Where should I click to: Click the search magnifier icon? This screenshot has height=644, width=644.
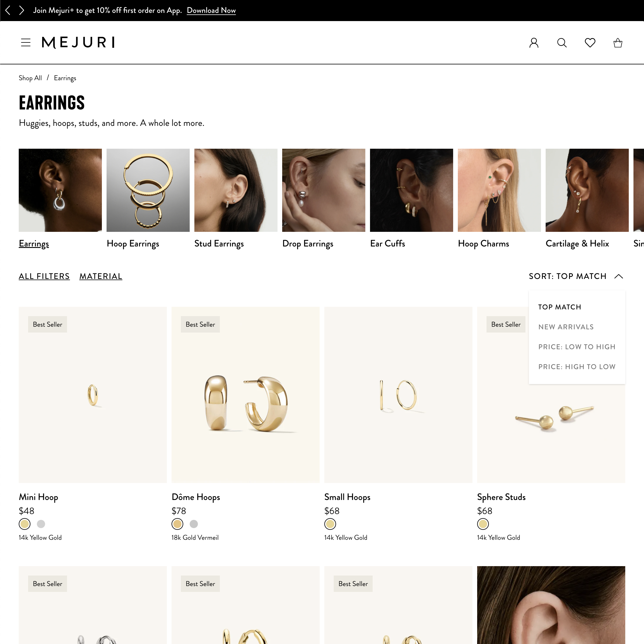click(562, 43)
